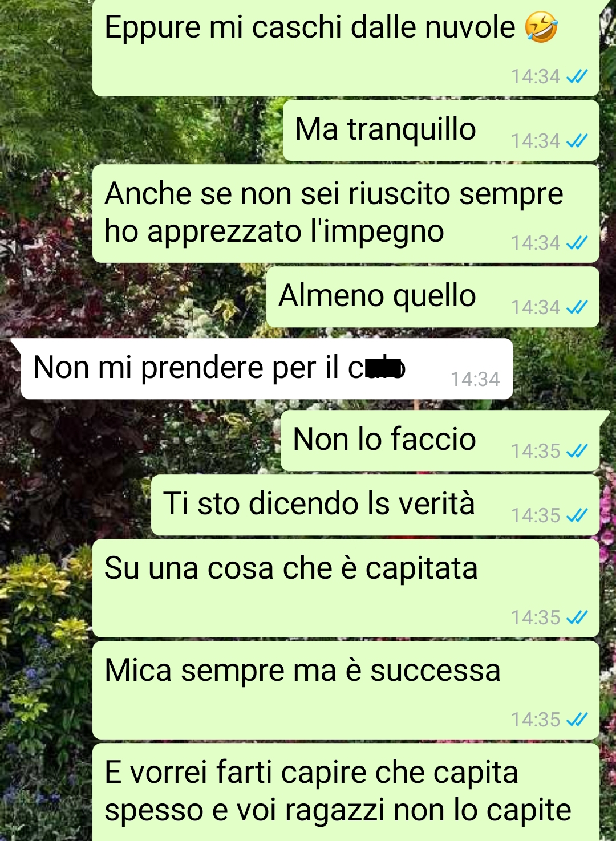
Task: Select the 'Anche se non sei riuscito' message
Action: 346,214
